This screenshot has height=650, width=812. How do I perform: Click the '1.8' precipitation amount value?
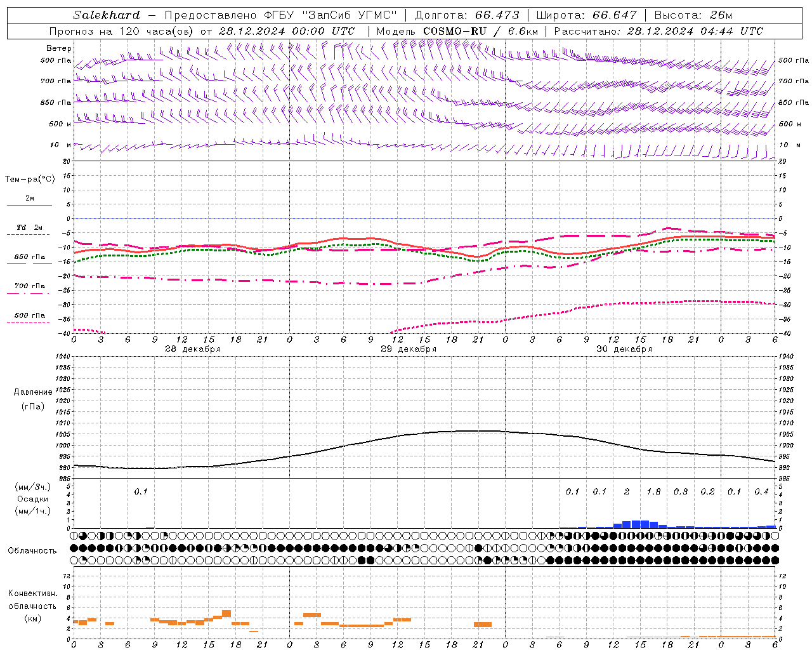[653, 492]
